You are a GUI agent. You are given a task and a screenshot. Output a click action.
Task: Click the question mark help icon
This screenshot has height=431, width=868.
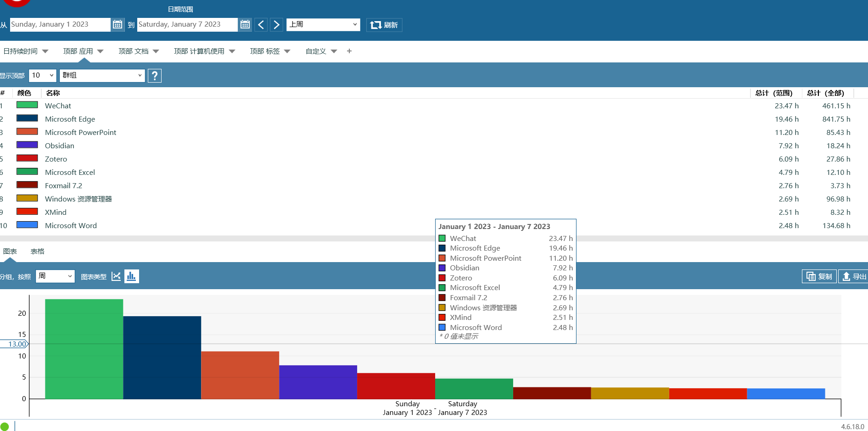point(155,75)
